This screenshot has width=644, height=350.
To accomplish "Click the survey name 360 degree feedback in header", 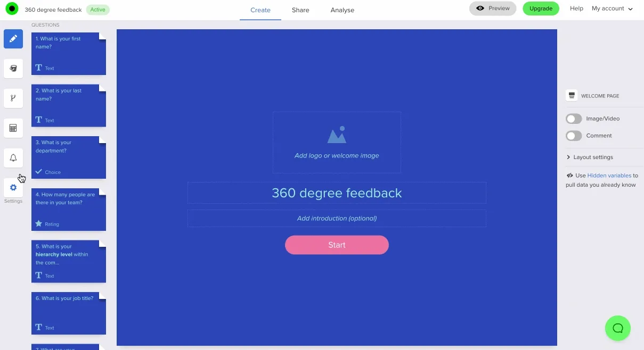I will tap(53, 10).
